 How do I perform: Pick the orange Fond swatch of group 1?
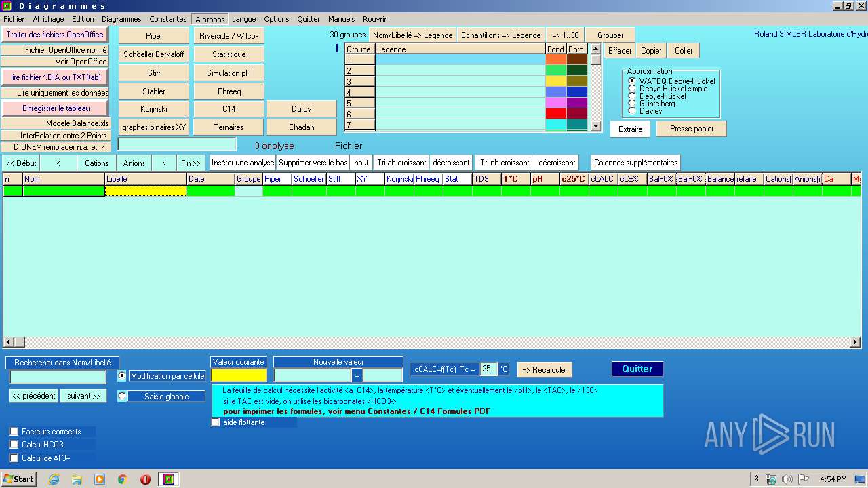coord(556,60)
